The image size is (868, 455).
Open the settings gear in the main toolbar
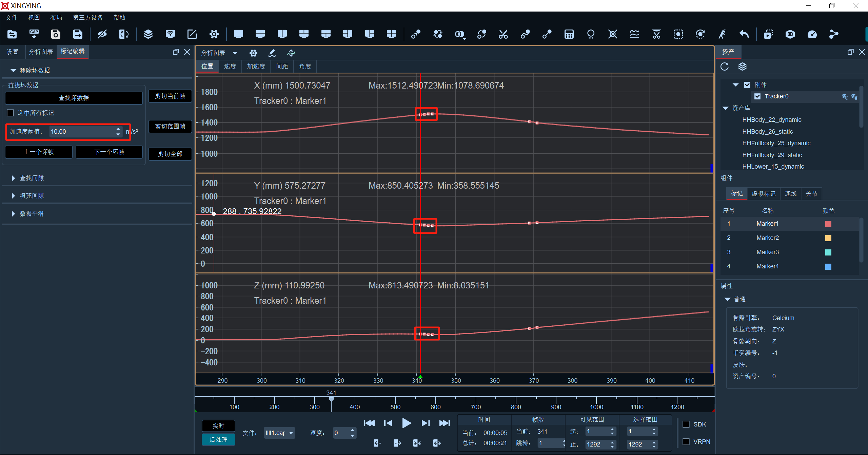(214, 34)
